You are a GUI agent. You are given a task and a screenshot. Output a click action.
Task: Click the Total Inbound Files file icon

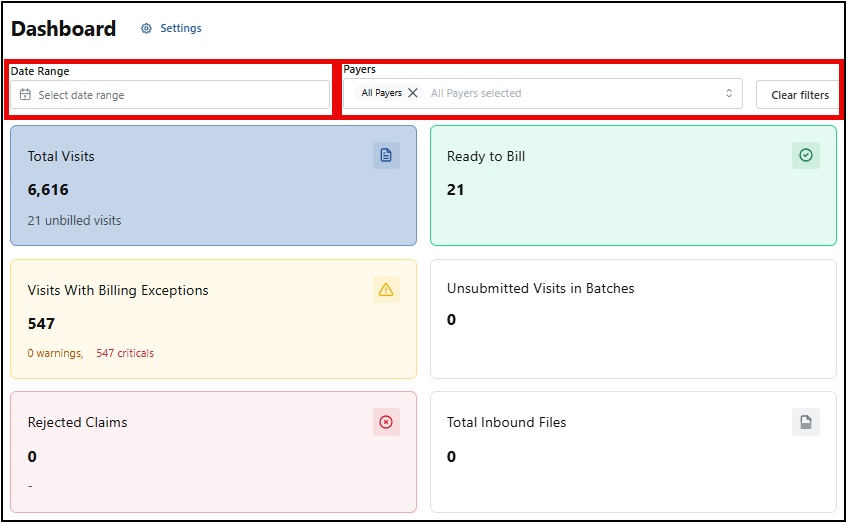(x=806, y=422)
